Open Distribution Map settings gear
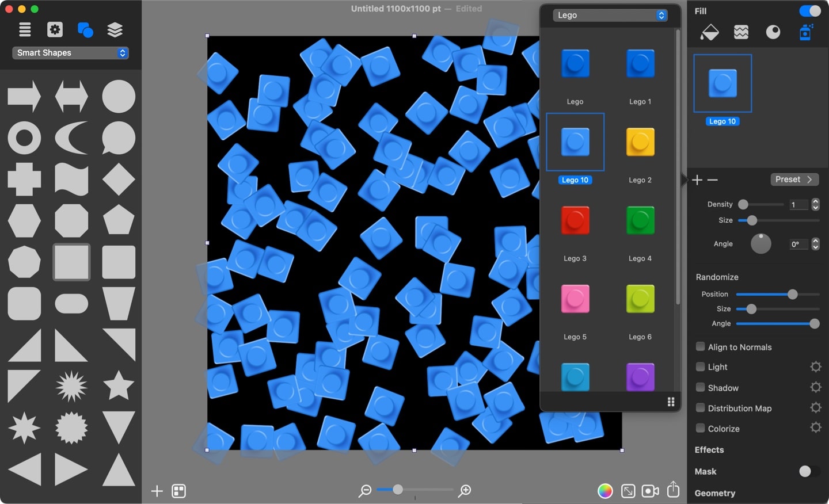Image resolution: width=829 pixels, height=504 pixels. coord(816,407)
